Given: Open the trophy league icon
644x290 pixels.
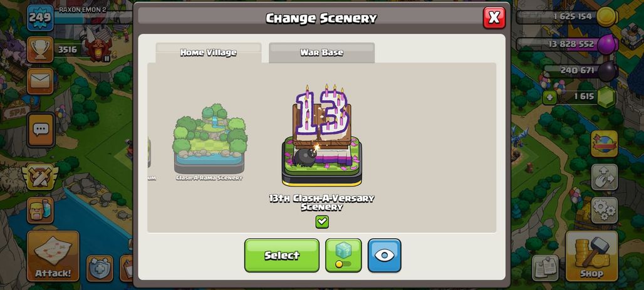Looking at the screenshot, I should pos(40,49).
